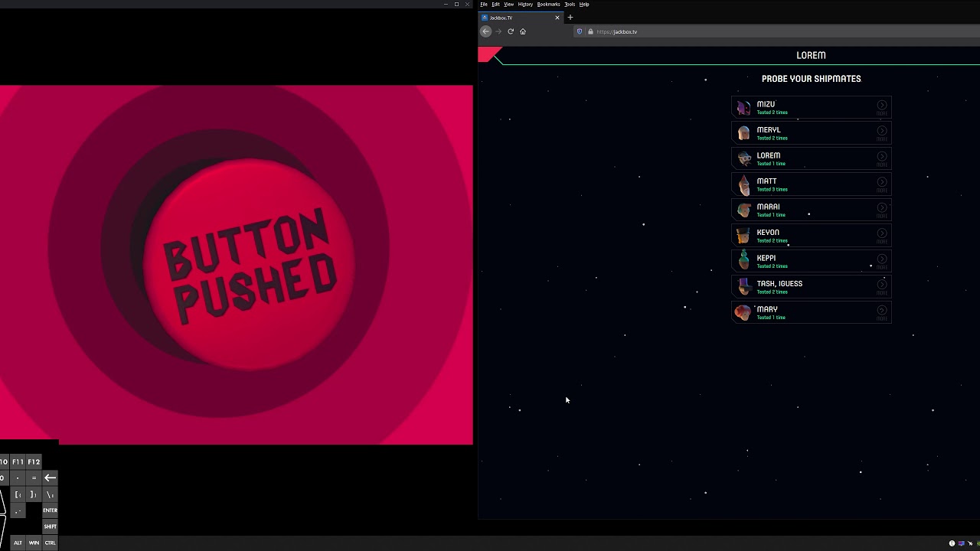
Task: Switch to the Jackbox.TV tab
Action: point(521,18)
